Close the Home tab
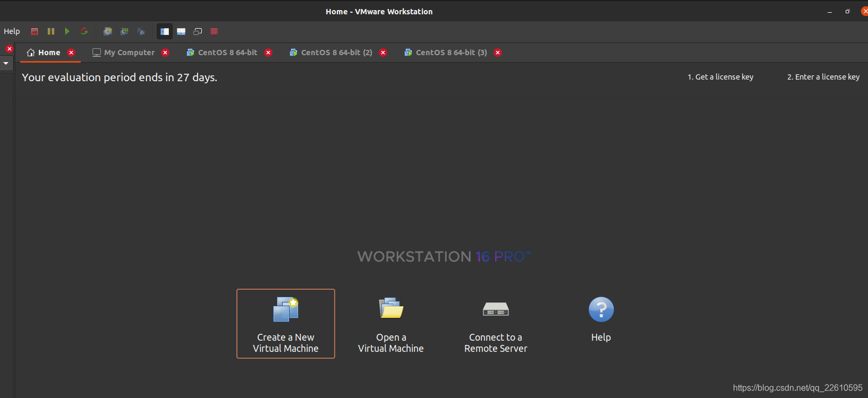 [71, 53]
